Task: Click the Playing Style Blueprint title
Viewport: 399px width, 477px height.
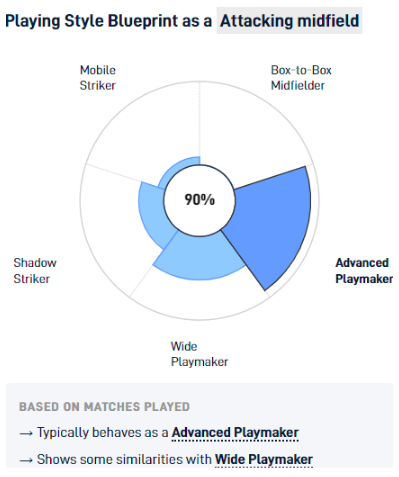Action: click(109, 21)
